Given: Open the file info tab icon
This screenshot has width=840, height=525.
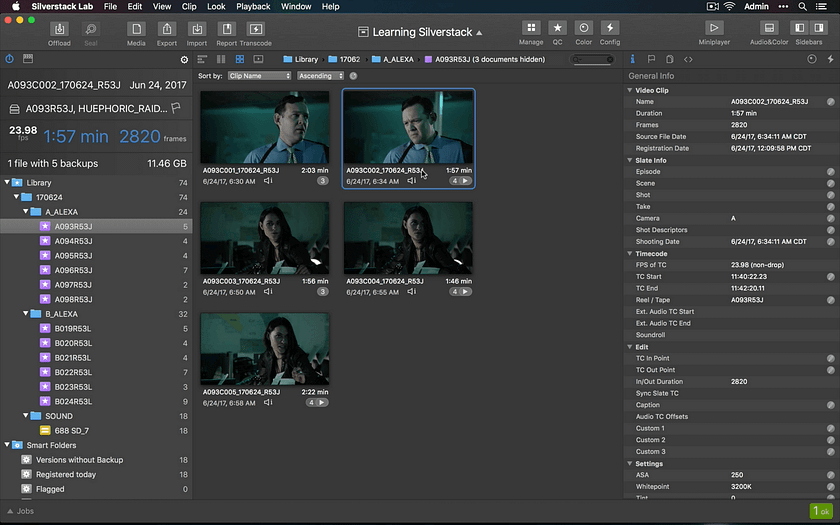Looking at the screenshot, I should (x=670, y=59).
